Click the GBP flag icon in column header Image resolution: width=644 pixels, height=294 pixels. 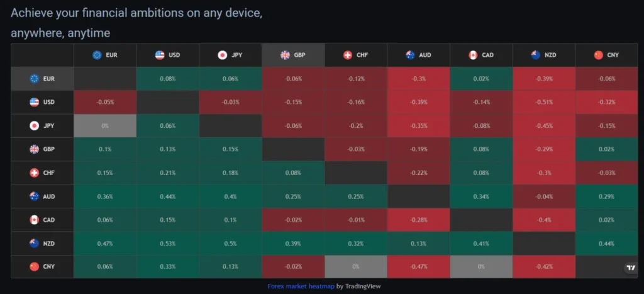(x=285, y=55)
